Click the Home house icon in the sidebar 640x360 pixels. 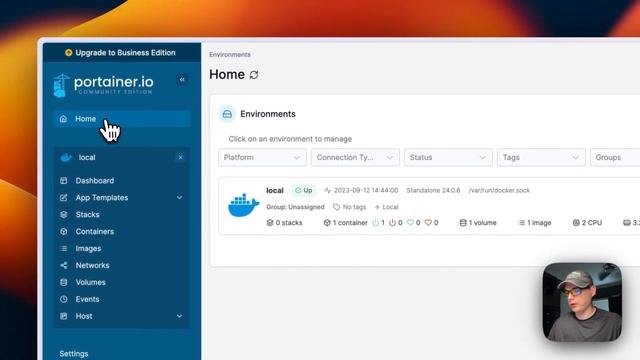pos(63,119)
